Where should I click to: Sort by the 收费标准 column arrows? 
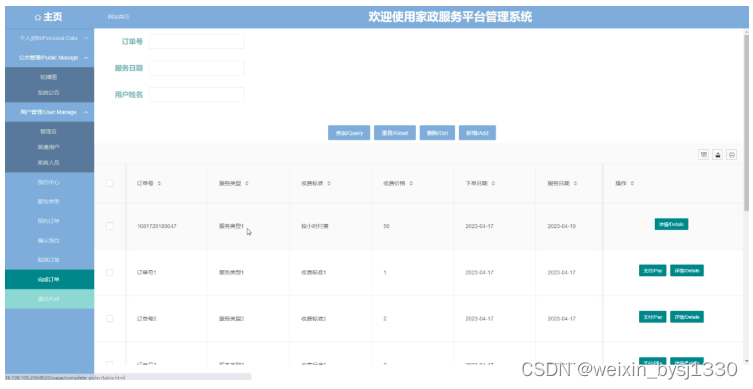click(329, 183)
